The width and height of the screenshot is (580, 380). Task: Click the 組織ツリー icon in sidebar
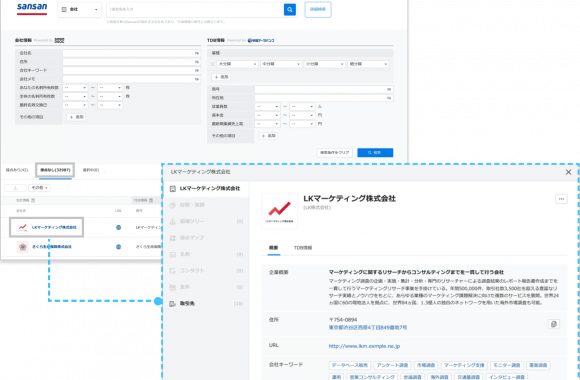(172, 221)
